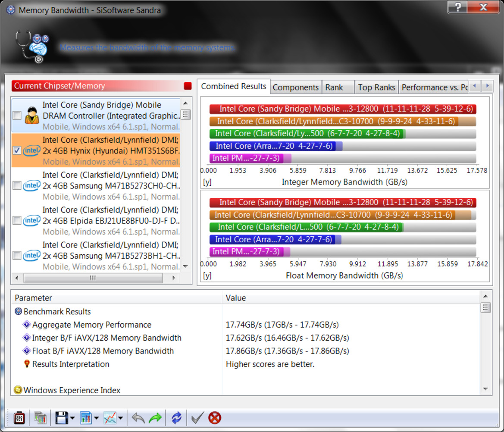Click the Results Interpretation pin icon
The height and width of the screenshot is (432, 504).
27,364
